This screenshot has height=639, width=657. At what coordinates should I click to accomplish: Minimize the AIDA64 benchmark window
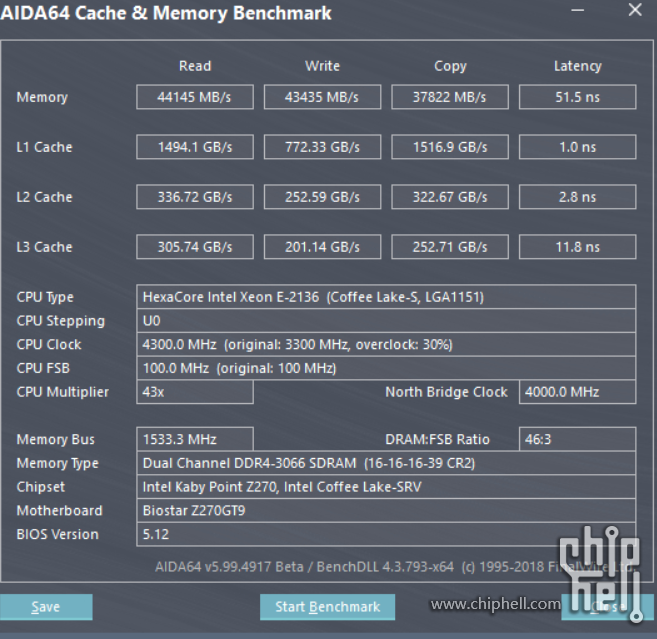coord(578,10)
